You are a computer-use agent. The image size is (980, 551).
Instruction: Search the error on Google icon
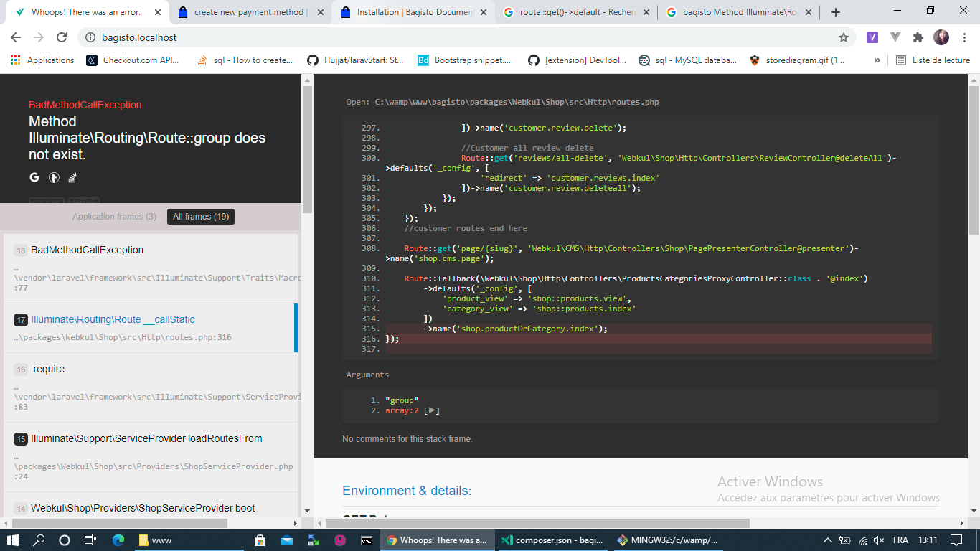34,177
